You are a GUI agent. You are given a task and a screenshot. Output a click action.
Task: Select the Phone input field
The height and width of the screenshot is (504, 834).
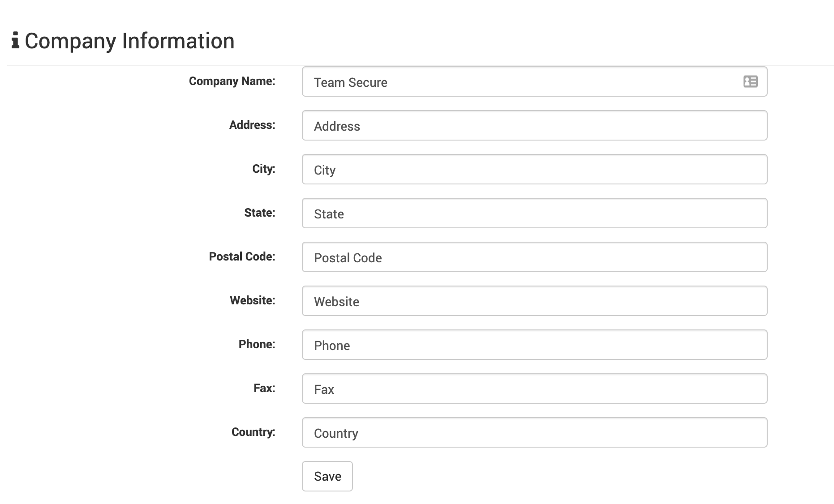coord(534,345)
